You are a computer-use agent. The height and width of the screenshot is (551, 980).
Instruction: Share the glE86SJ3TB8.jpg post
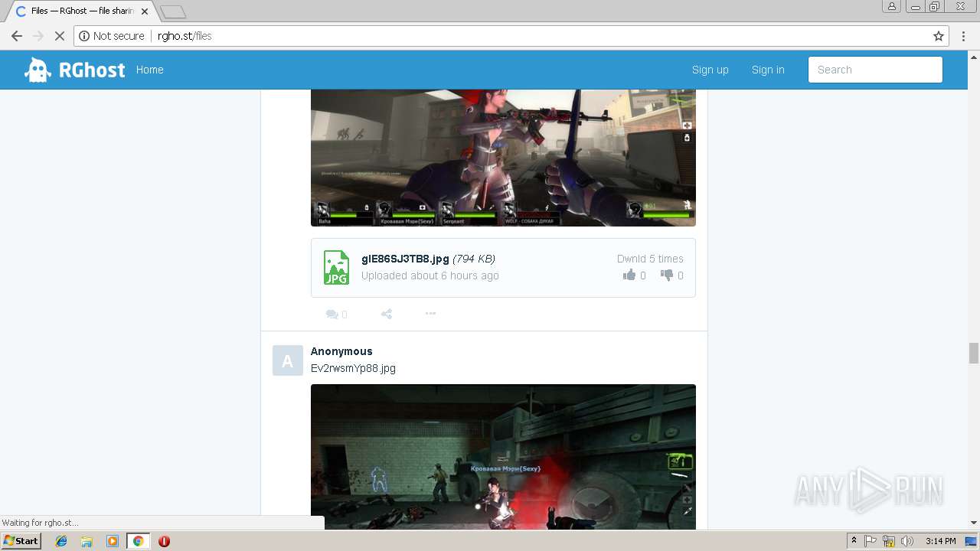(387, 314)
